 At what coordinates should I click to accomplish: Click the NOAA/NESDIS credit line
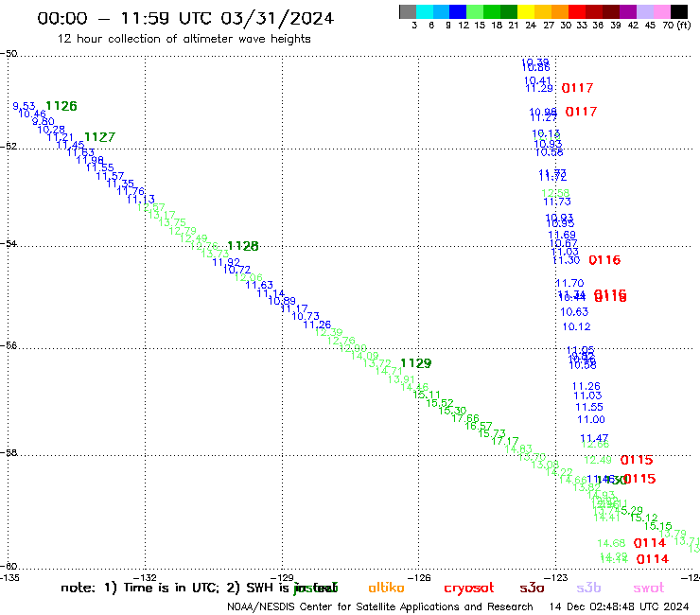380,607
